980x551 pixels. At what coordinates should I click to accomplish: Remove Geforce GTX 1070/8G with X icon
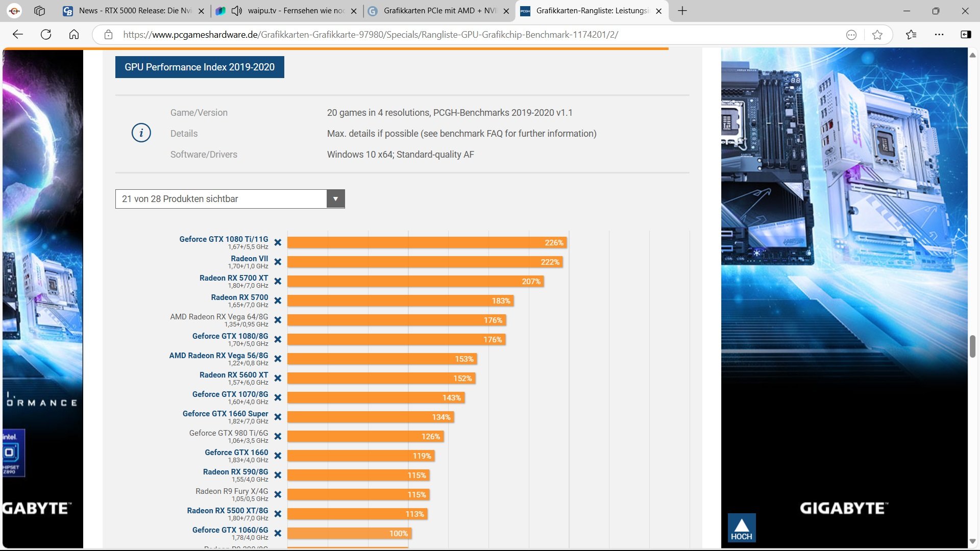[278, 398]
